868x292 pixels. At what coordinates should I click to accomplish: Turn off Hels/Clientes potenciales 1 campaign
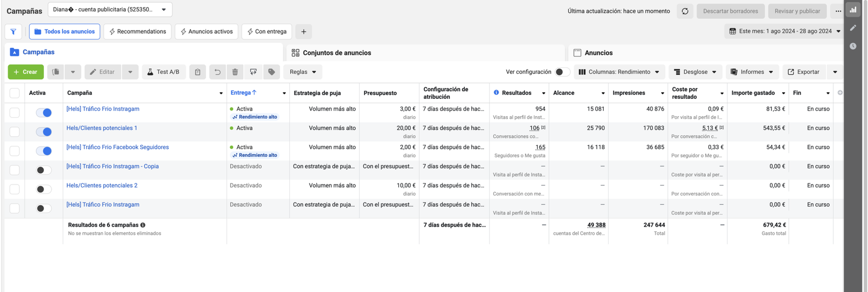[44, 132]
